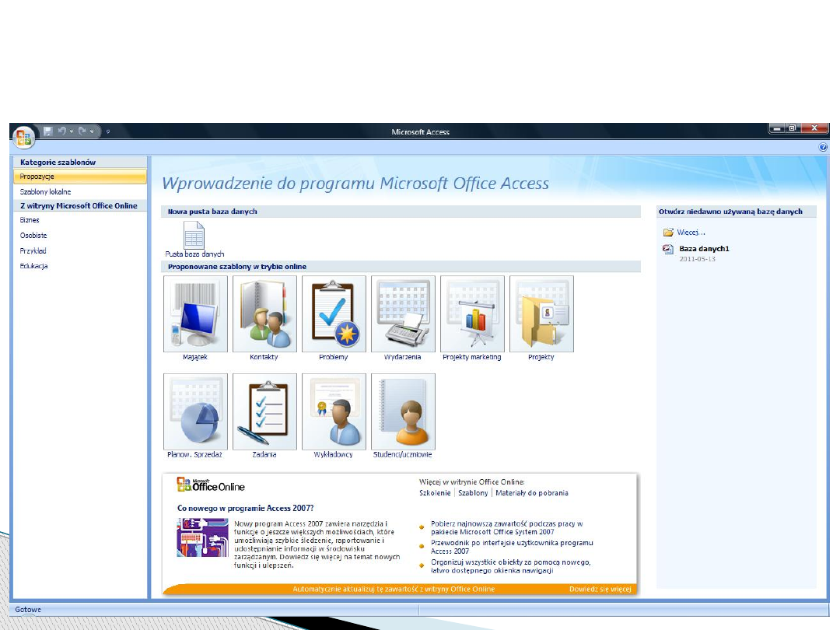Open the Studenci/uczniowie template
This screenshot has width=840, height=630.
[403, 411]
